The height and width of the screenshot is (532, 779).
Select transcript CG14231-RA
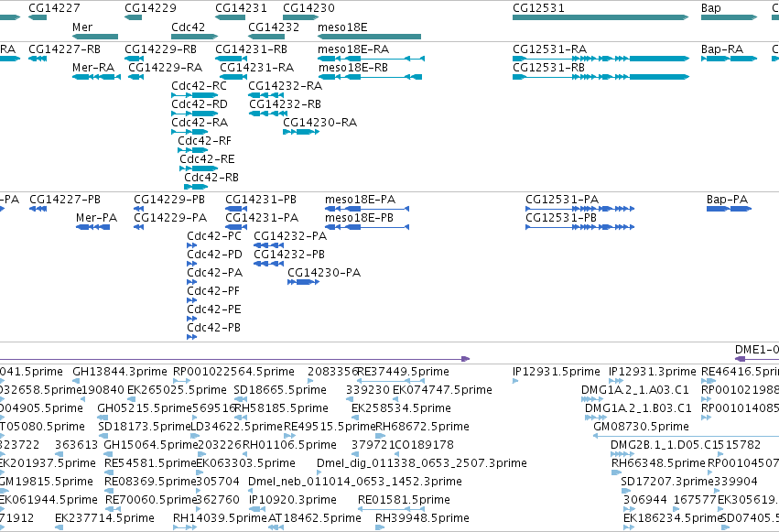(233, 77)
